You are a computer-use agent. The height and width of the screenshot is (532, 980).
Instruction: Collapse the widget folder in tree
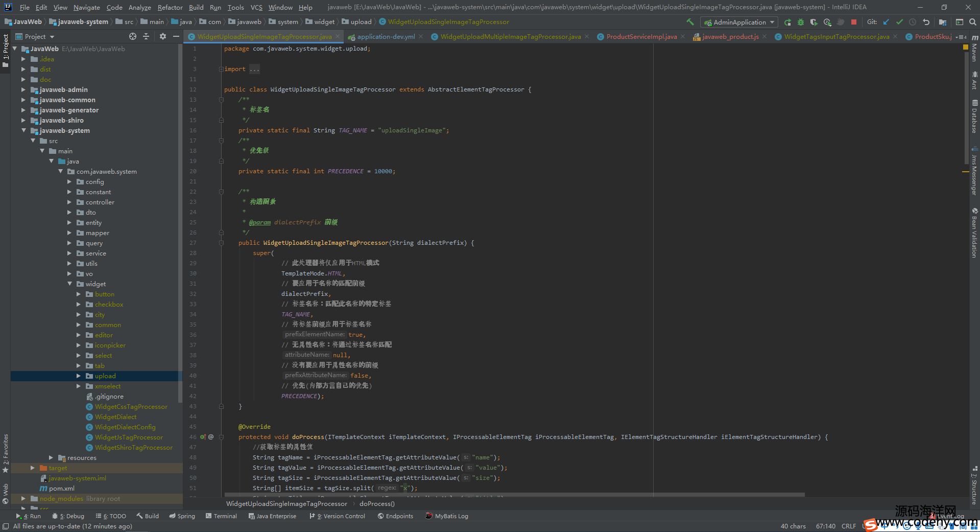coord(70,284)
